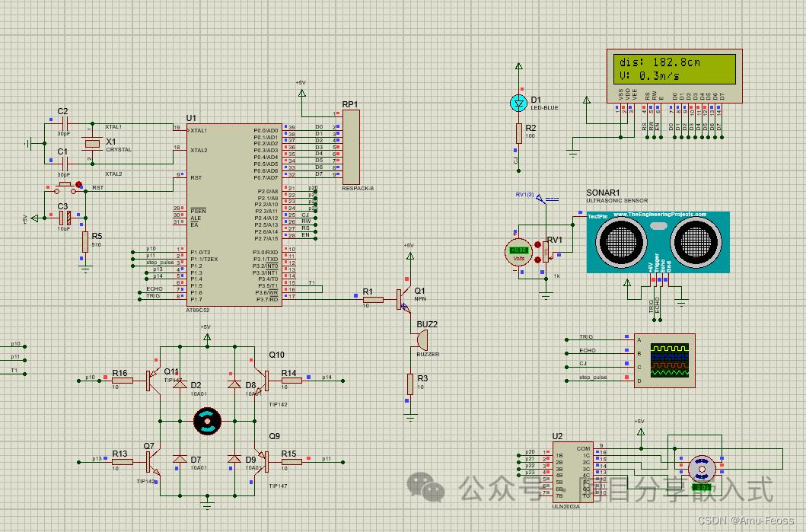Click the DC voltmeter near RV1
The width and height of the screenshot is (806, 532).
click(518, 251)
